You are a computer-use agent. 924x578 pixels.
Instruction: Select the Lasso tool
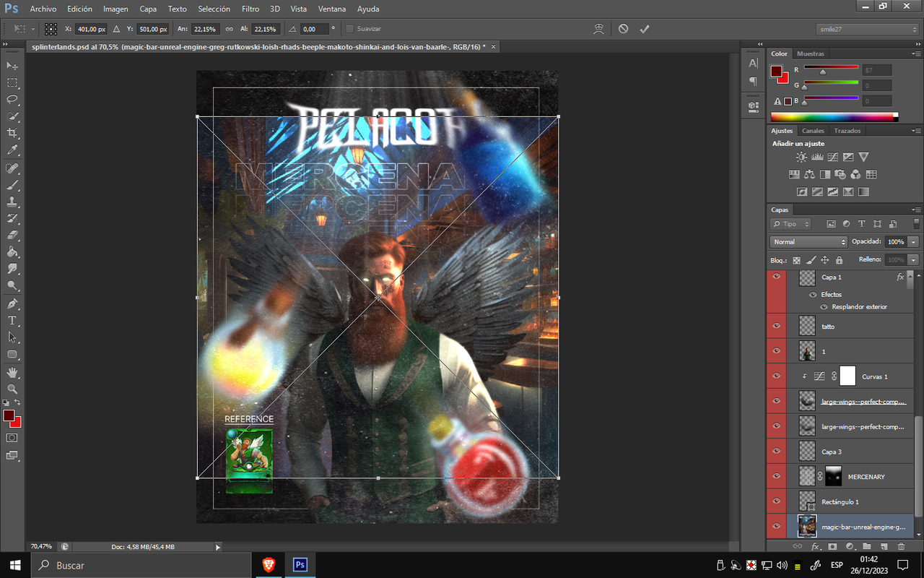(x=12, y=100)
